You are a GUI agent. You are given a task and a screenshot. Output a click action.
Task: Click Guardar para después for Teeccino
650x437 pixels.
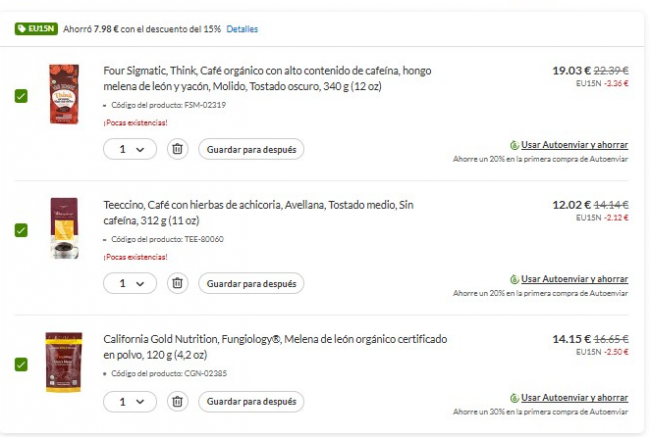[250, 283]
